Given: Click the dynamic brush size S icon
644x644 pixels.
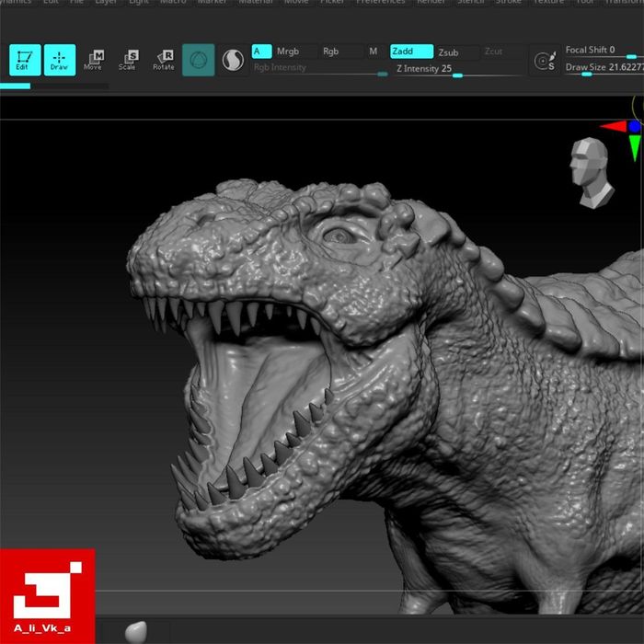Looking at the screenshot, I should [546, 61].
